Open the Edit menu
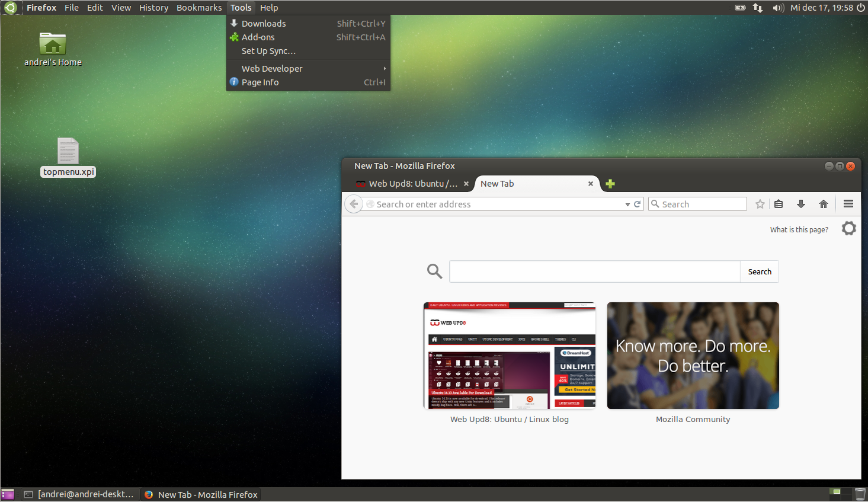Image resolution: width=868 pixels, height=502 pixels. pyautogui.click(x=95, y=8)
